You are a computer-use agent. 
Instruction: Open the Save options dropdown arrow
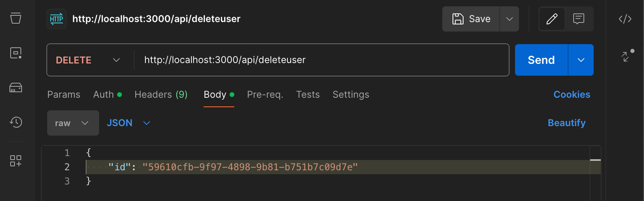tap(510, 19)
